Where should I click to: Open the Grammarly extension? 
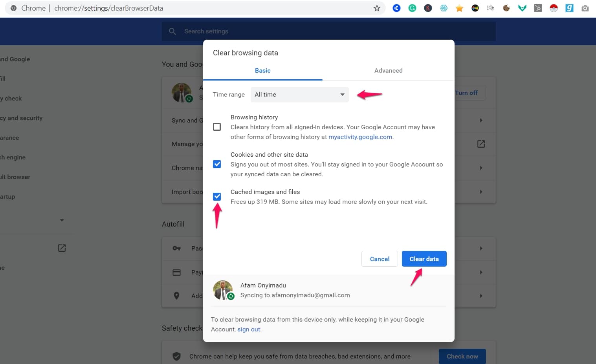412,8
